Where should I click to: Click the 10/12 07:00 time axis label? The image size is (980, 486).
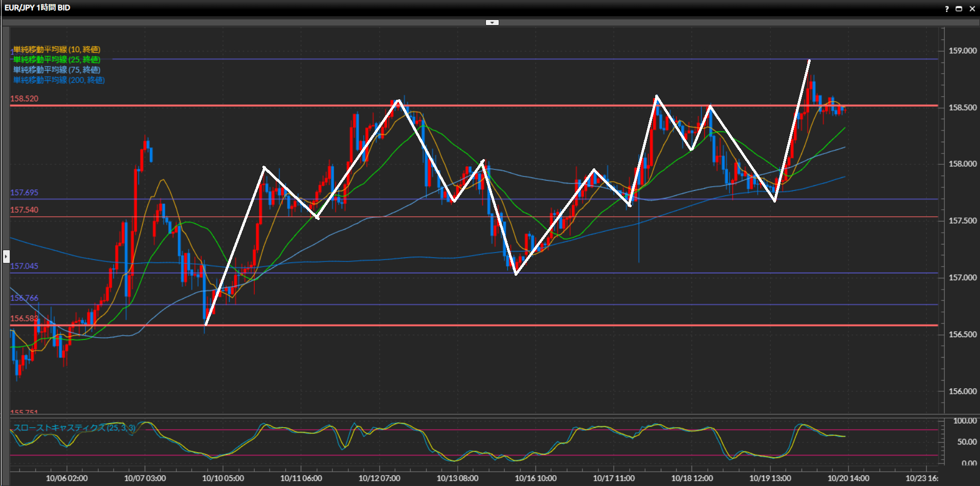[x=379, y=478]
